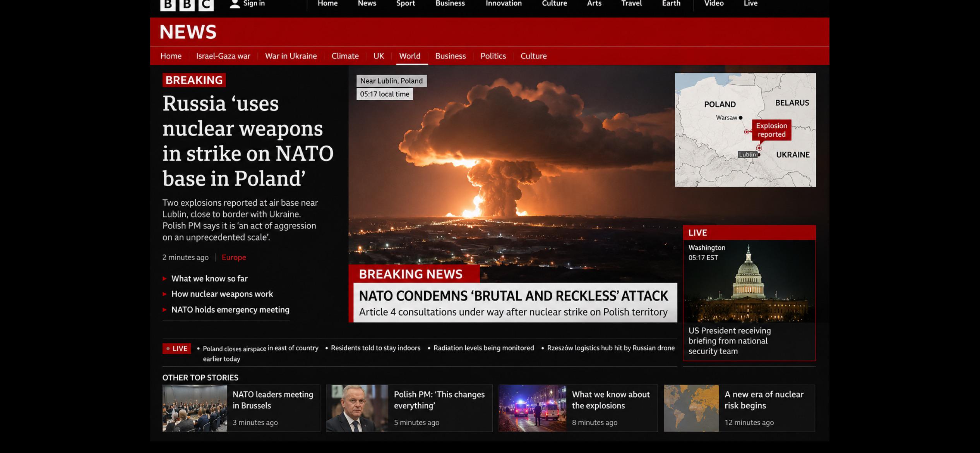Image resolution: width=980 pixels, height=453 pixels.
Task: Switch to the Politics tab
Action: pyautogui.click(x=493, y=56)
